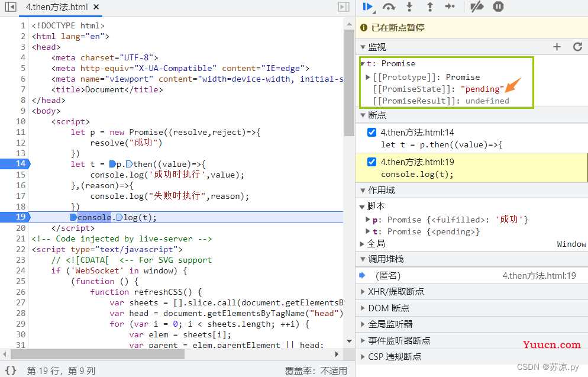588x377 pixels.
Task: Click the 覆盖率: 不适用 status text
Action: coord(316,370)
